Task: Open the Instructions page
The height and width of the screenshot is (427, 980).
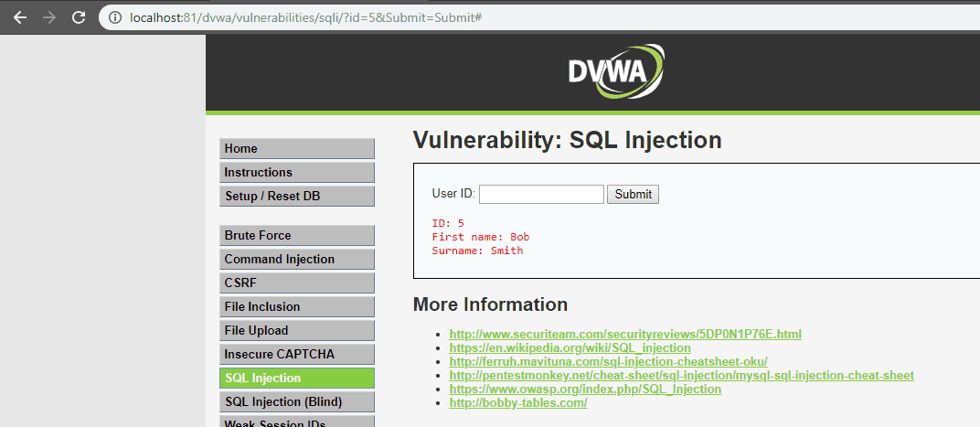Action: (297, 173)
